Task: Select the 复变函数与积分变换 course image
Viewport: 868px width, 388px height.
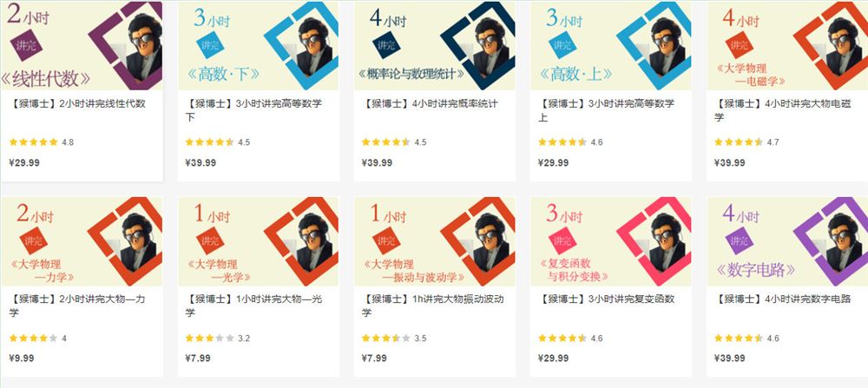Action: (610, 241)
